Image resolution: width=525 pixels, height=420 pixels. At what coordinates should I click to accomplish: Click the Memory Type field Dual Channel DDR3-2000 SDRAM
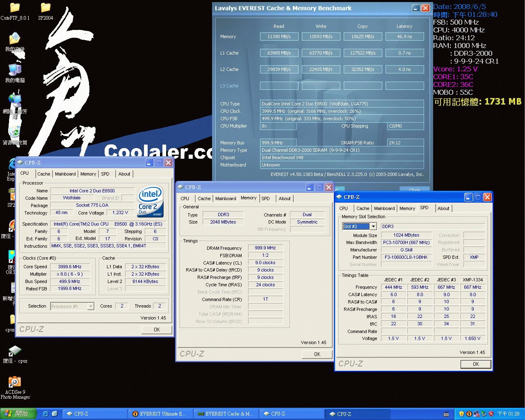pos(342,150)
